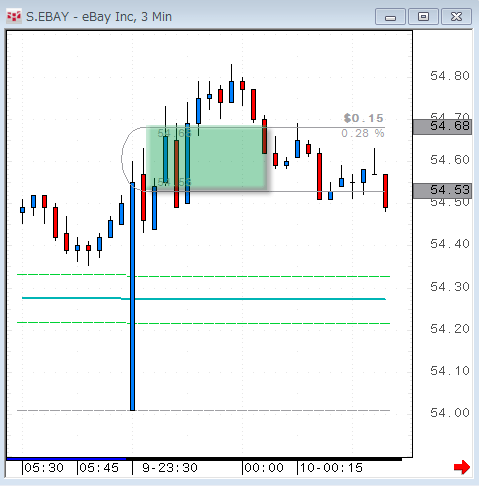Maximize the S.EBAY chart window
The height and width of the screenshot is (486, 479).
(423, 17)
